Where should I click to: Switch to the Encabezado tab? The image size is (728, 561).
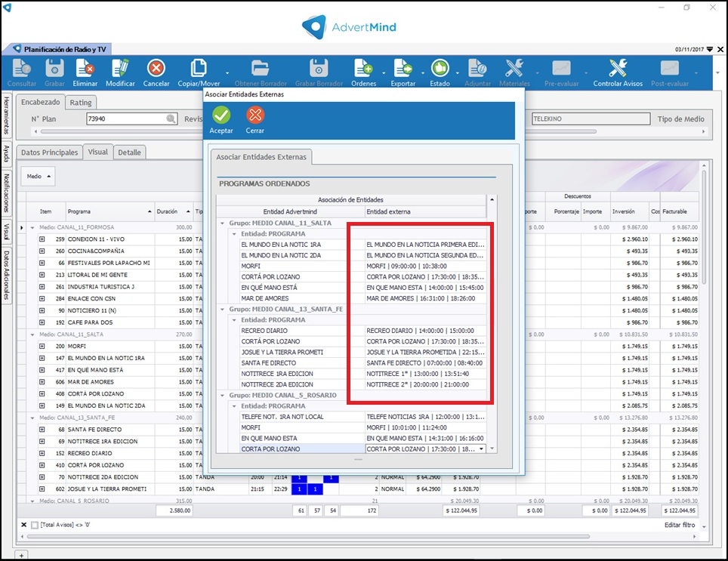pos(40,102)
